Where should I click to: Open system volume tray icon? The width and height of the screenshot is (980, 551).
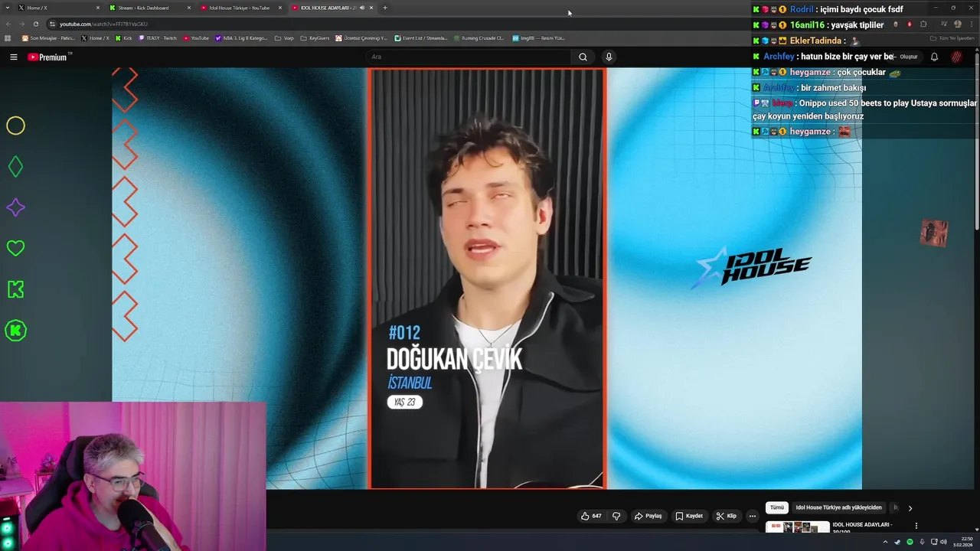(x=944, y=542)
